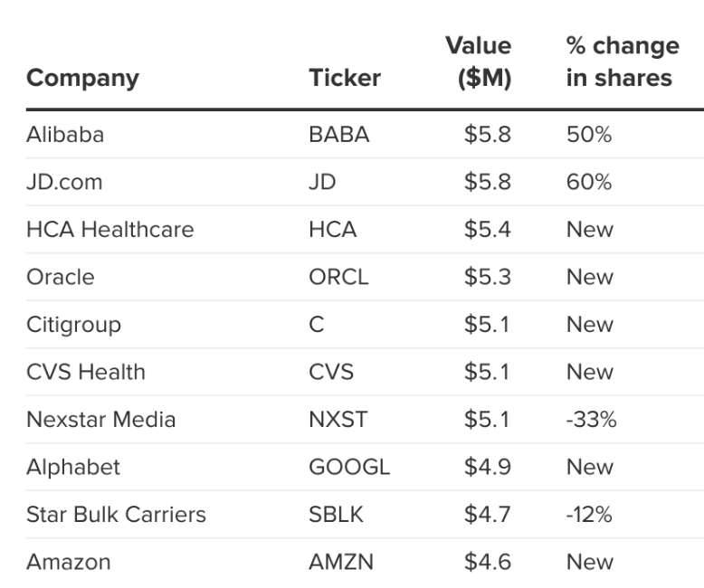Screen dimensions: 704x588
Task: Select the JD.com company name
Action: pyautogui.click(x=64, y=182)
